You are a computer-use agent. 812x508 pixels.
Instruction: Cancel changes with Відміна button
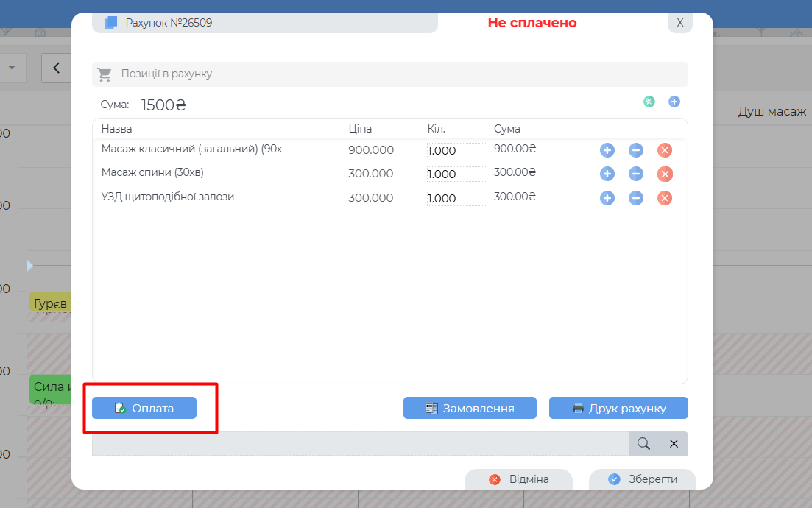pos(518,479)
